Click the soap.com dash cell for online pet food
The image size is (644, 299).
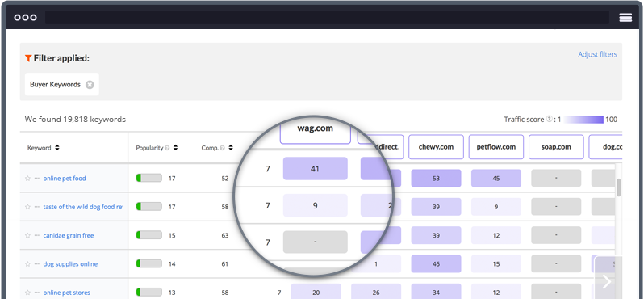click(556, 178)
